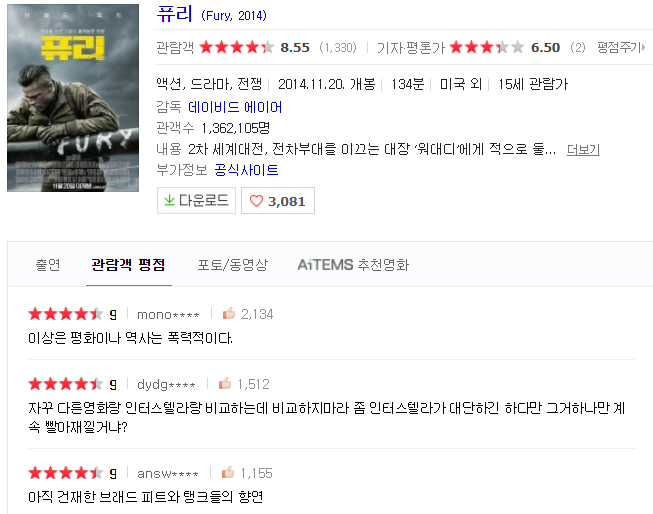Click the stars of mono**** review
The image size is (653, 514).
65,314
